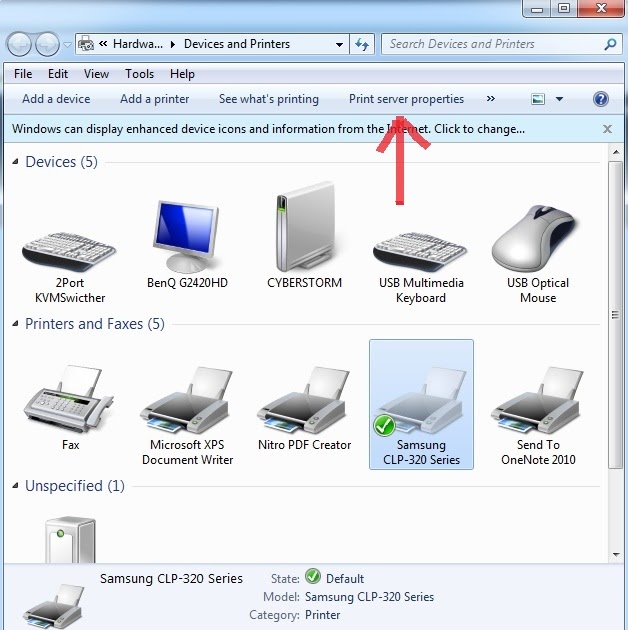Image resolution: width=628 pixels, height=630 pixels.
Task: Close the Devices and Printers window
Action: click(x=601, y=8)
